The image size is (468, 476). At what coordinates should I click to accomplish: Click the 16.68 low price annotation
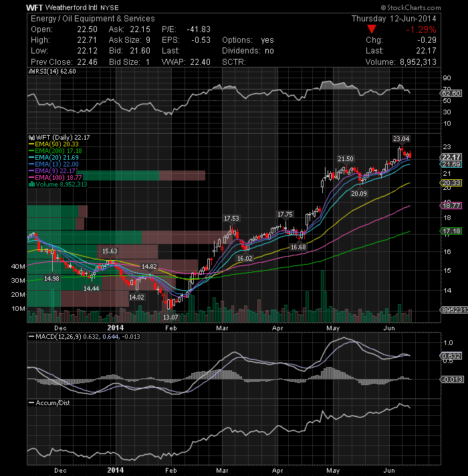pos(298,247)
